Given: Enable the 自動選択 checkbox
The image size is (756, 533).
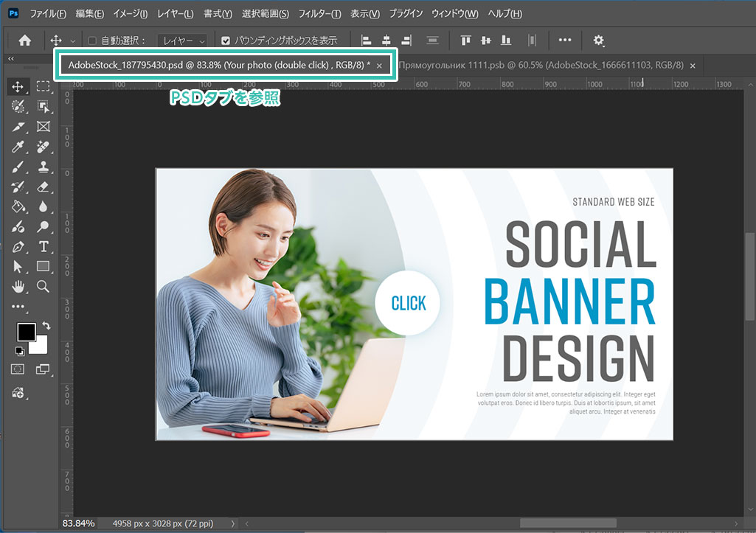Looking at the screenshot, I should click(92, 41).
